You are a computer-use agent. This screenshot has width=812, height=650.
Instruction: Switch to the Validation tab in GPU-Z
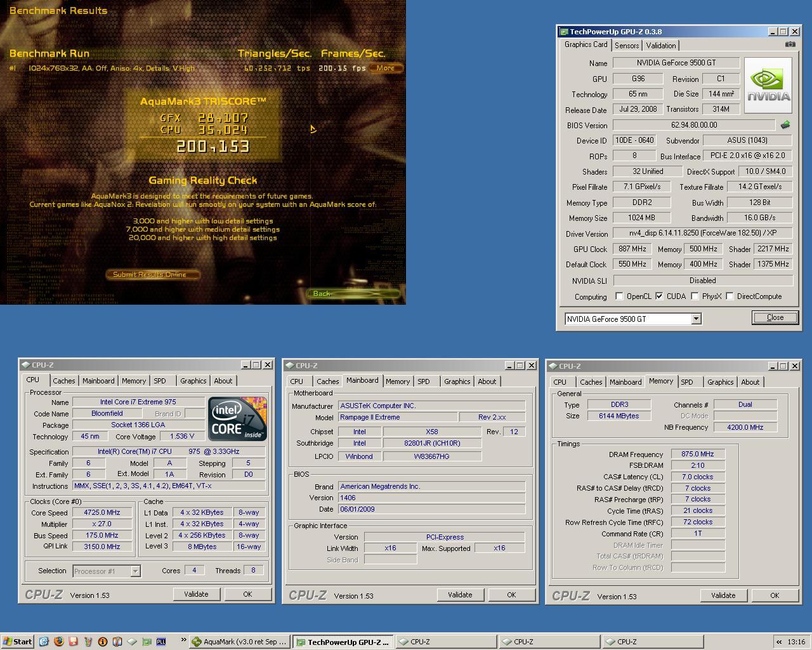(661, 46)
